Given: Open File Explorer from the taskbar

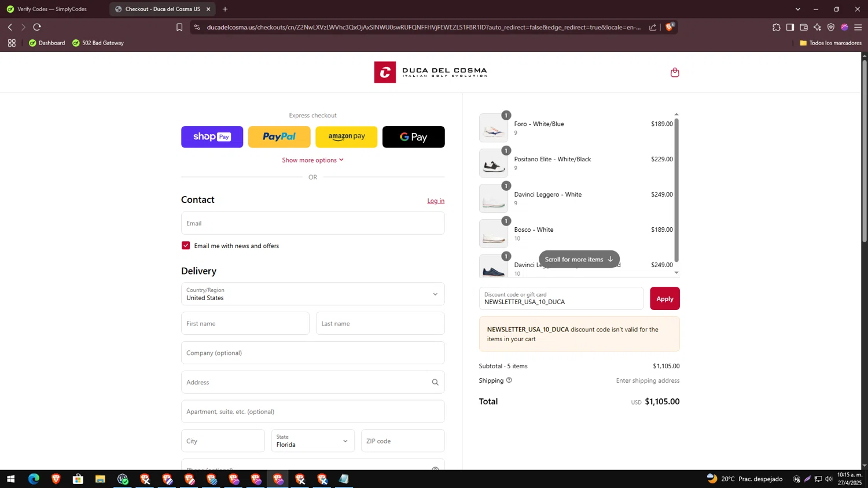Looking at the screenshot, I should [x=100, y=479].
